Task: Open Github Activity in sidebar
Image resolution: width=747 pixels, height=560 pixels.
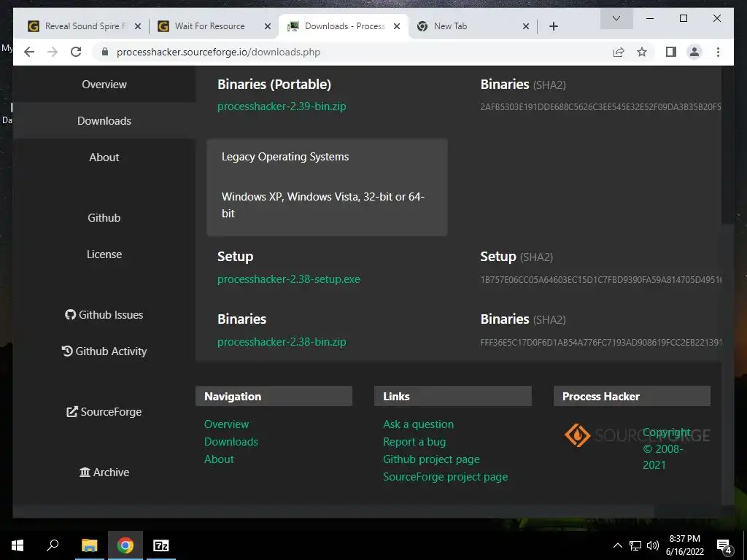Action: 104,351
